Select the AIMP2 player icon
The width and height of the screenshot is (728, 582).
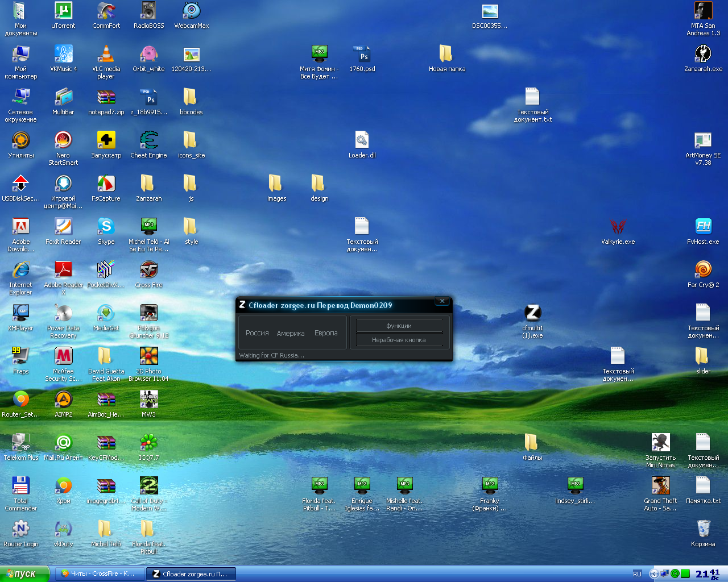click(x=63, y=400)
